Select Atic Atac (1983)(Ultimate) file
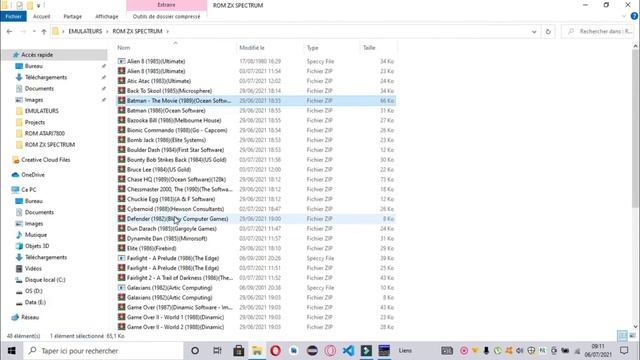The height and width of the screenshot is (360, 640). 159,81
